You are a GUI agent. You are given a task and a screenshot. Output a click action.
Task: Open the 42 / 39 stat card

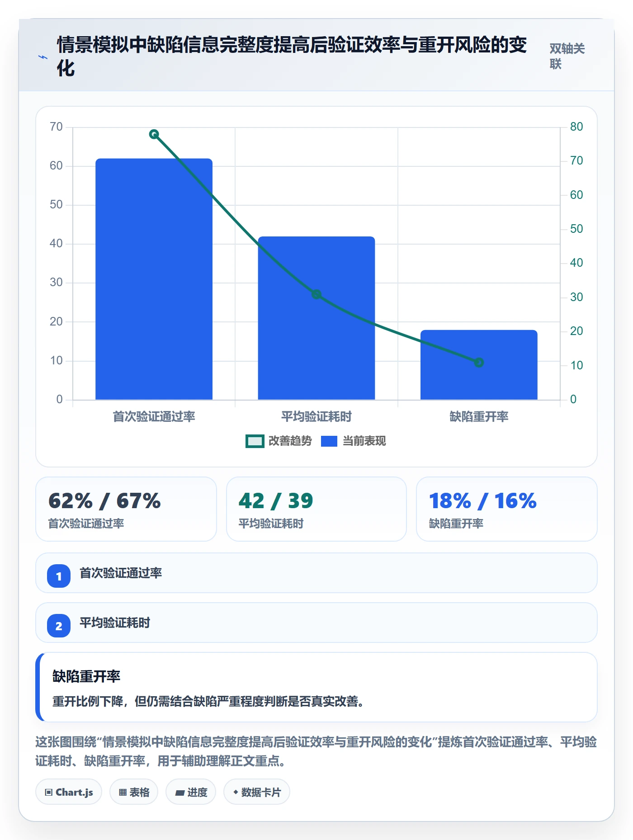pos(316,509)
